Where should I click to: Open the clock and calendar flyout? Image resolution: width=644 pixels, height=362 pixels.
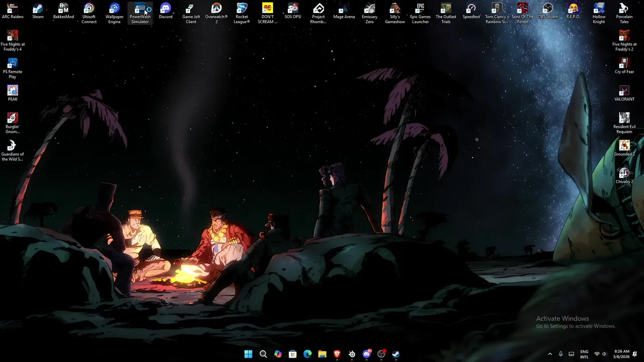point(621,354)
